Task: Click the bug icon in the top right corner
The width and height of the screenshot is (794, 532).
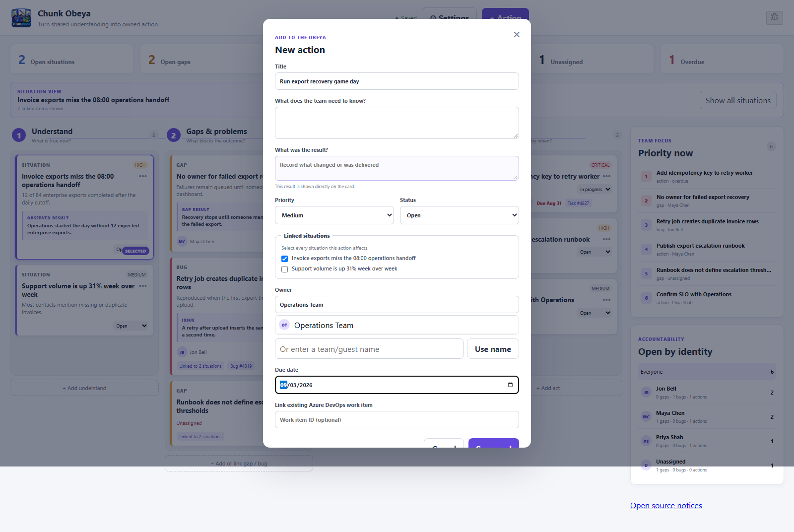Action: 775,17
